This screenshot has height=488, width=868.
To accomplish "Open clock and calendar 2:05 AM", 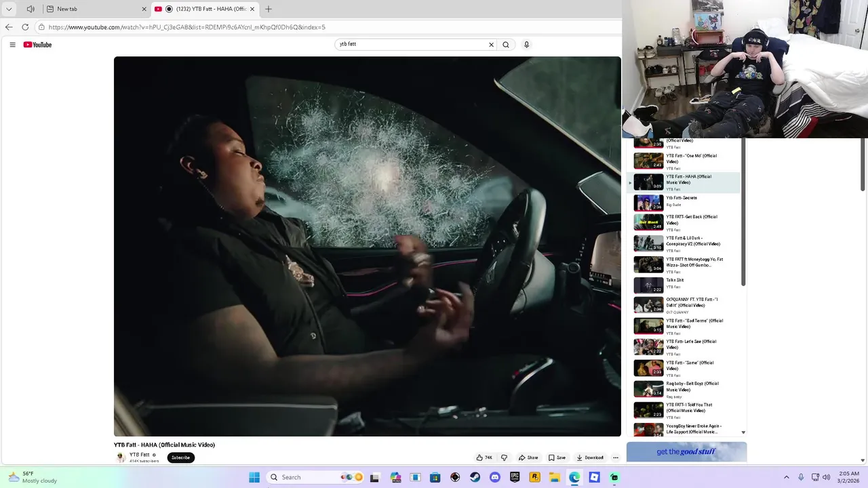I will 848,477.
